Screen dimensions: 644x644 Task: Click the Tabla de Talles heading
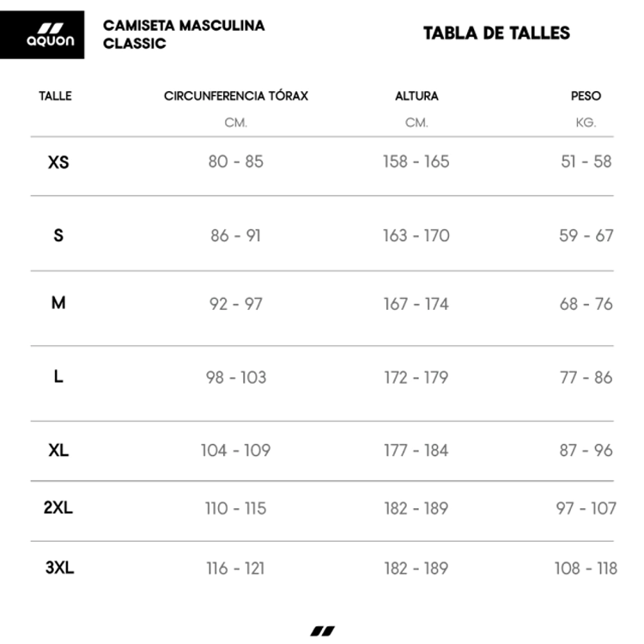click(x=496, y=33)
